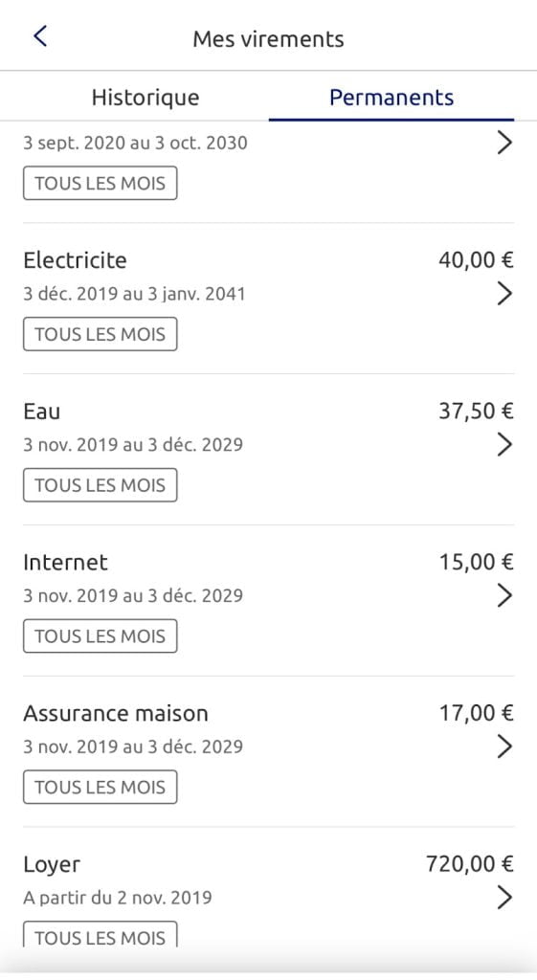Tap TOUS LES MOIS badge under Loyer

pos(100,935)
